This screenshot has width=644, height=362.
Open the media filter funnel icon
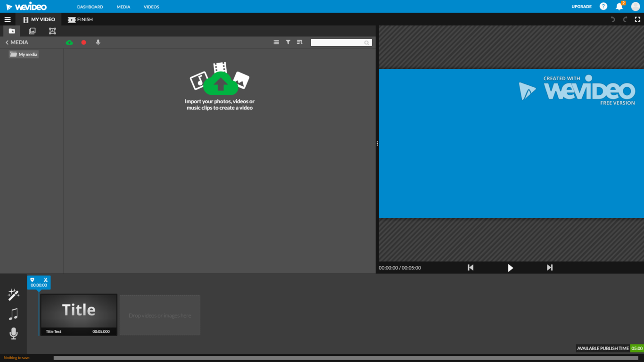point(288,42)
